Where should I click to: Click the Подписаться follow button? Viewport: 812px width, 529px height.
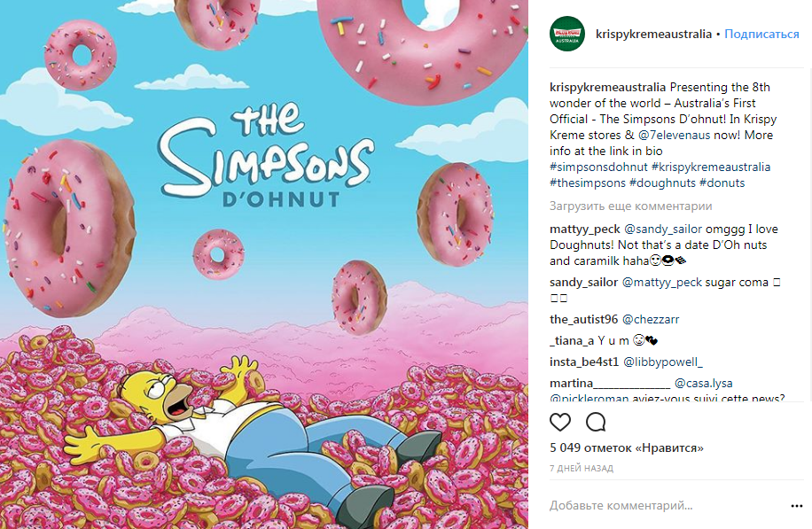pyautogui.click(x=761, y=35)
